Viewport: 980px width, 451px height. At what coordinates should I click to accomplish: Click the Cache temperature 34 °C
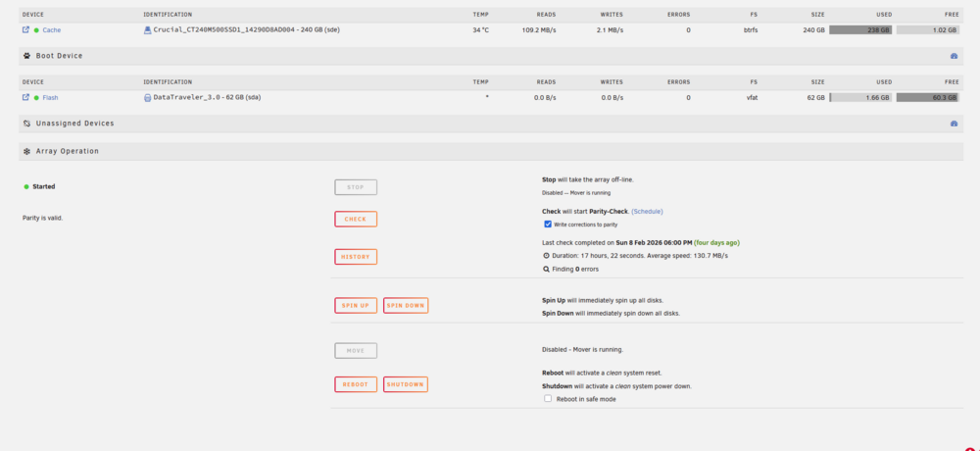[481, 30]
